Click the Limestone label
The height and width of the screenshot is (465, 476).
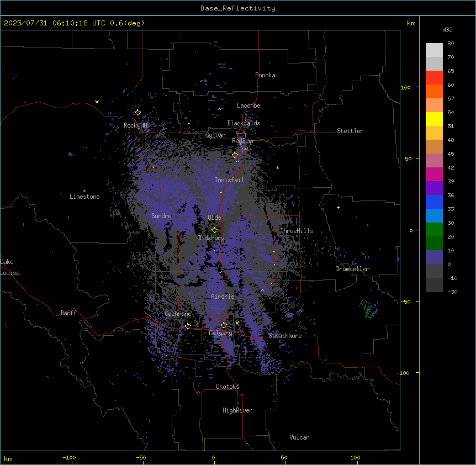click(x=84, y=197)
